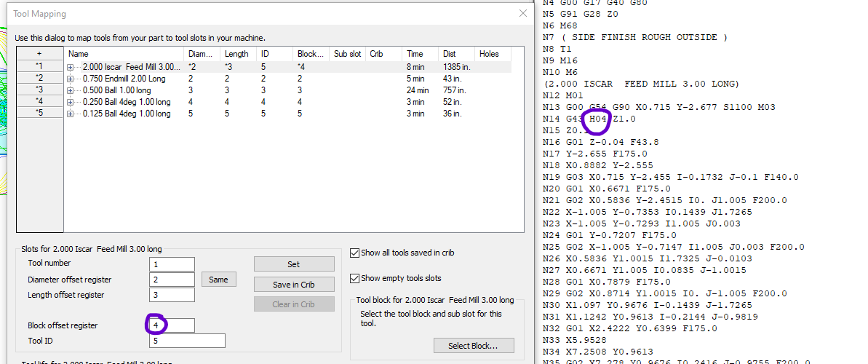Toggle Show empty tools slots checkbox
Screen dimensions: 868x364
coord(354,278)
